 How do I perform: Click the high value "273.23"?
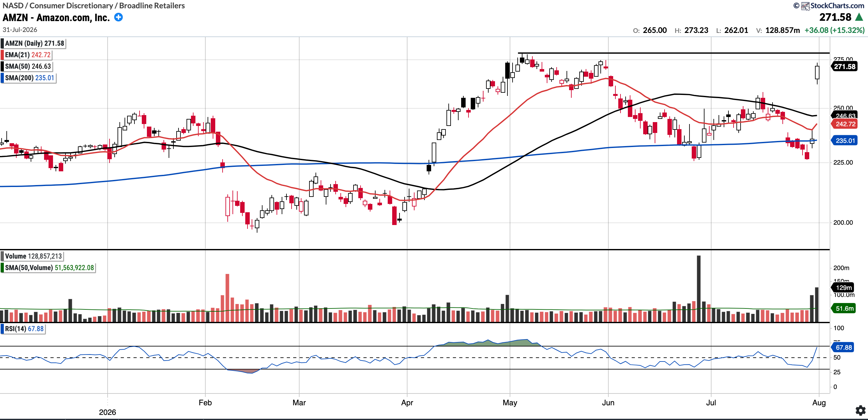point(696,30)
